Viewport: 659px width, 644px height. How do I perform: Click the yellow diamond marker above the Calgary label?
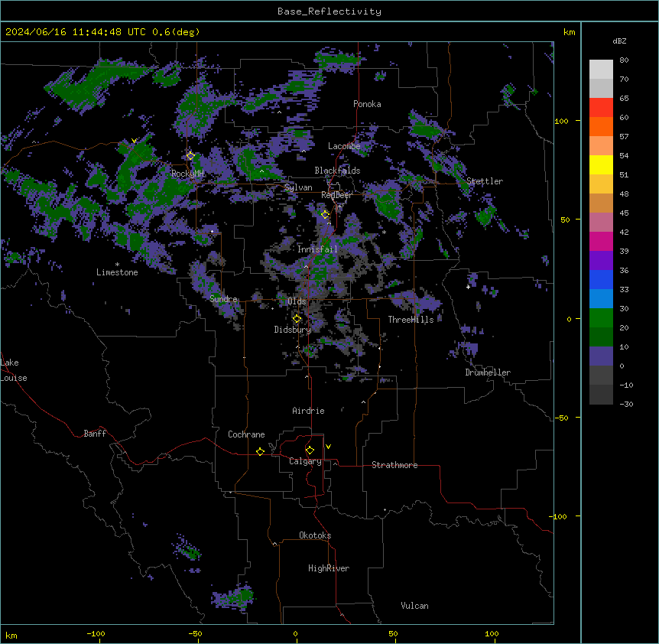click(310, 450)
